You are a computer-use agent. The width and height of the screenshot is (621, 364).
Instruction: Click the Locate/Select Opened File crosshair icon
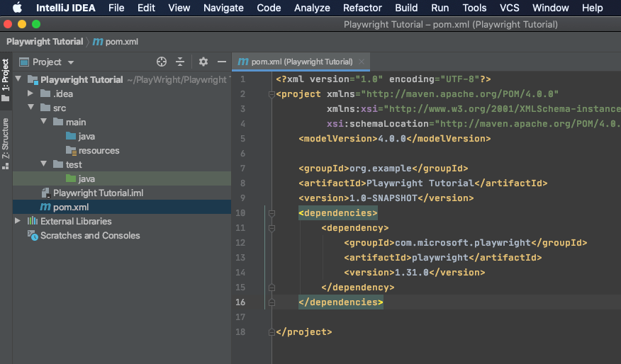point(162,62)
